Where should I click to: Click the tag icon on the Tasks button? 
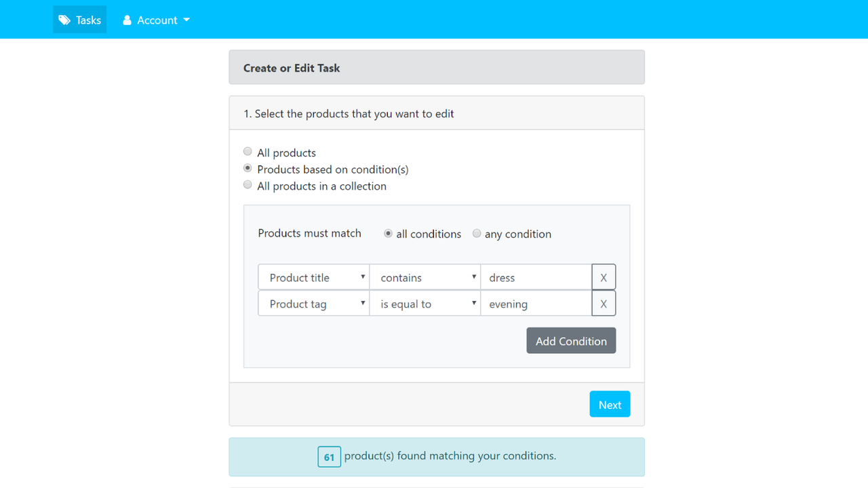(64, 20)
